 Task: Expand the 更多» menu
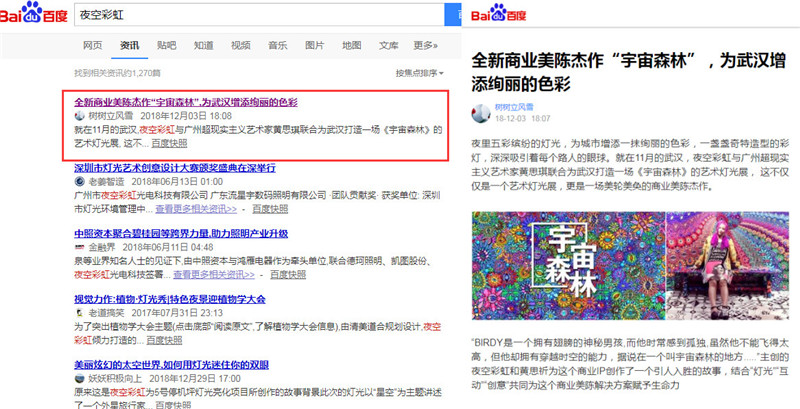pos(426,45)
